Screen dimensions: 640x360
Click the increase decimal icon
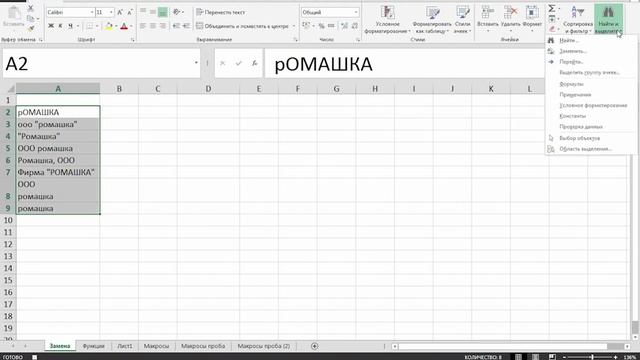344,26
